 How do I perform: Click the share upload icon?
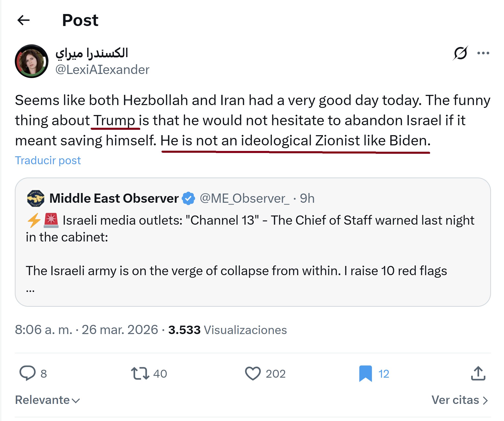tap(478, 373)
